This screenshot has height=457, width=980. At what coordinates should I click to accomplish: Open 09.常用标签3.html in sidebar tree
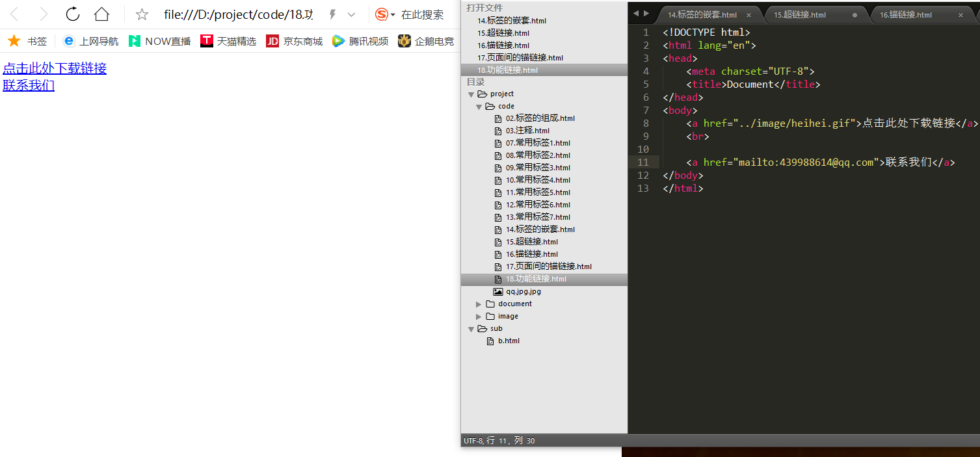coord(538,168)
